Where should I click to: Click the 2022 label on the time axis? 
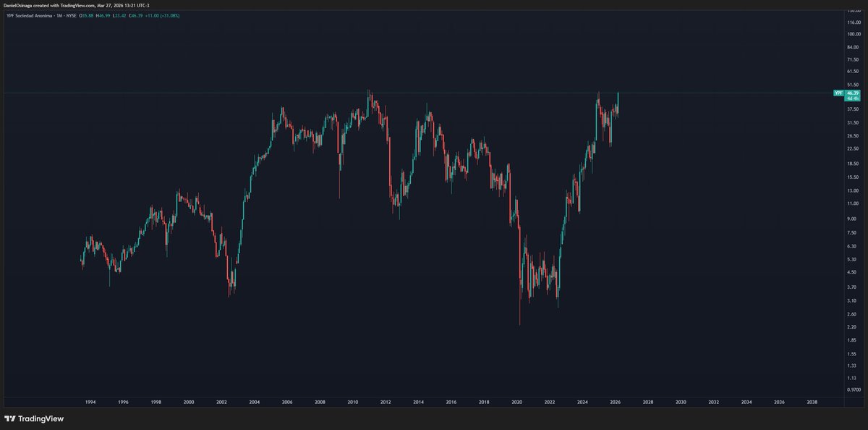coord(550,402)
